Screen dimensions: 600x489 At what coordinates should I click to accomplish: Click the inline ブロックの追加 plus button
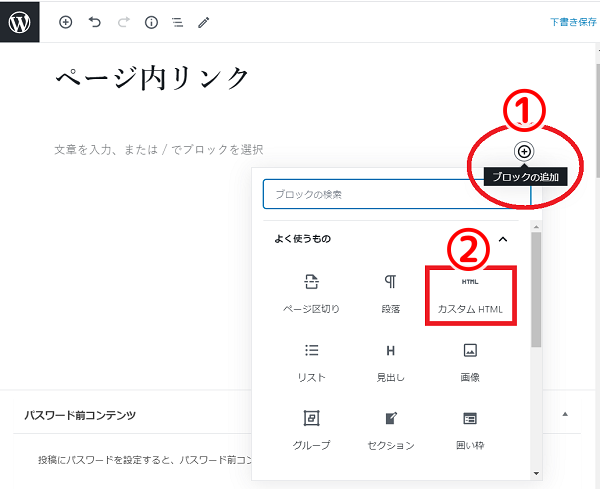pos(524,152)
